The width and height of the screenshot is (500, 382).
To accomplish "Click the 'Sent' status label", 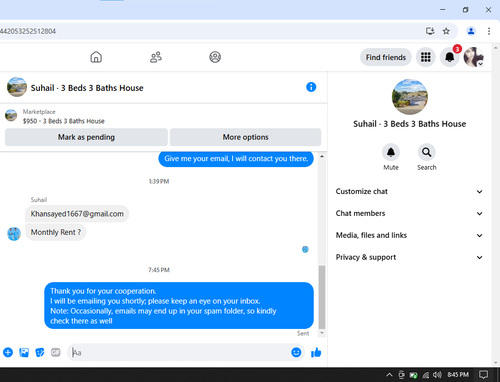I will tap(303, 333).
